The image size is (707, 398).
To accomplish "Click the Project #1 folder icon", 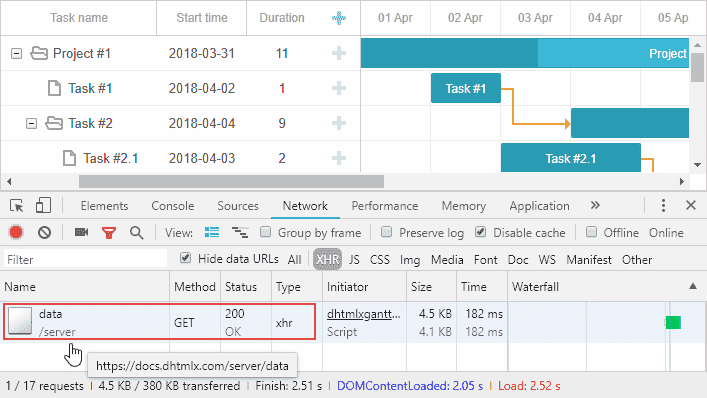I will [39, 53].
